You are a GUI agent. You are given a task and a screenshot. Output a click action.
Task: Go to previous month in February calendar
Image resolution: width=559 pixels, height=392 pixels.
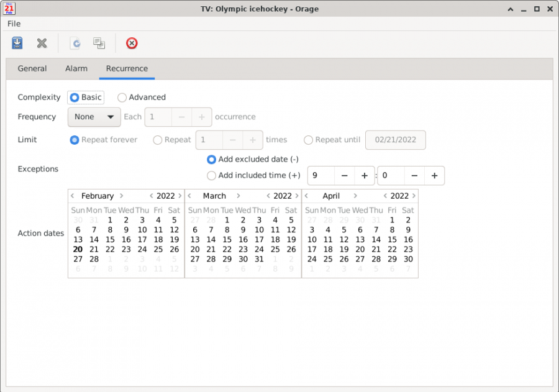click(73, 196)
